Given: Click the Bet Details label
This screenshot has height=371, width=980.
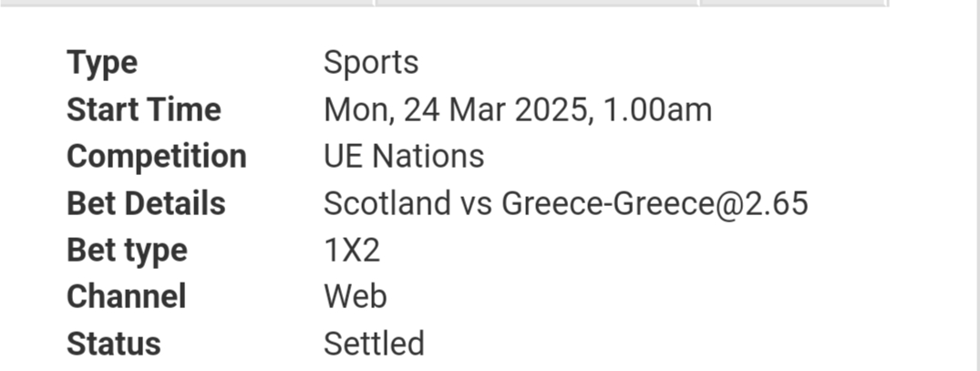Looking at the screenshot, I should pos(146,203).
